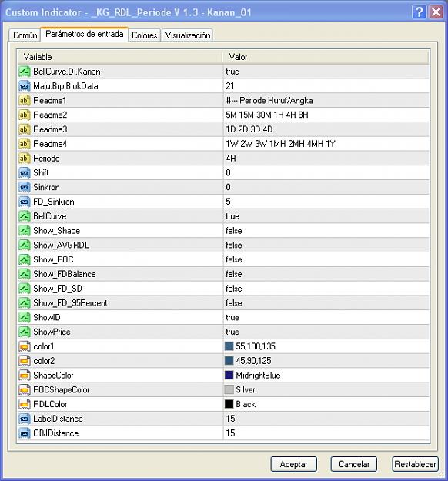Click the string icon beside Readme3
The image size is (448, 481).
[x=24, y=129]
